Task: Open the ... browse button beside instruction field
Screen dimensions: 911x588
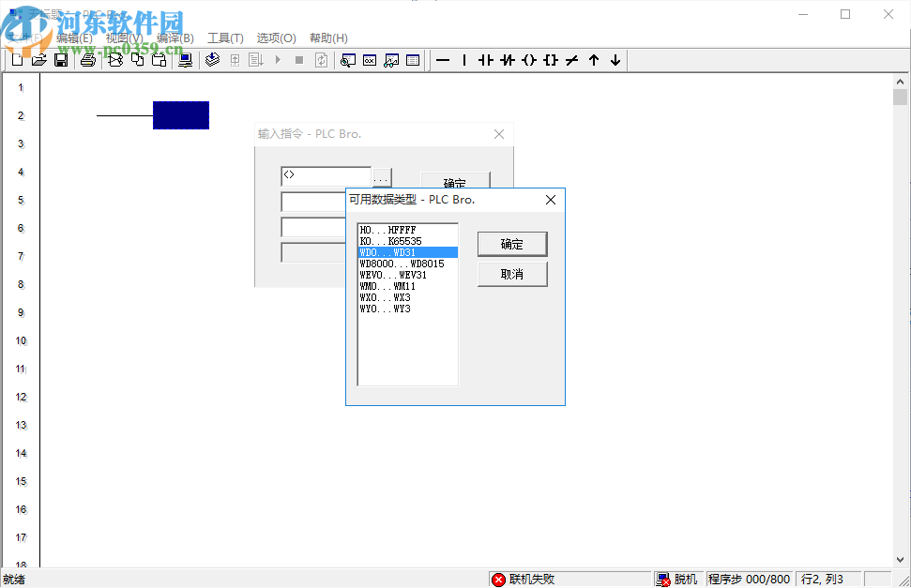Action: click(x=381, y=175)
